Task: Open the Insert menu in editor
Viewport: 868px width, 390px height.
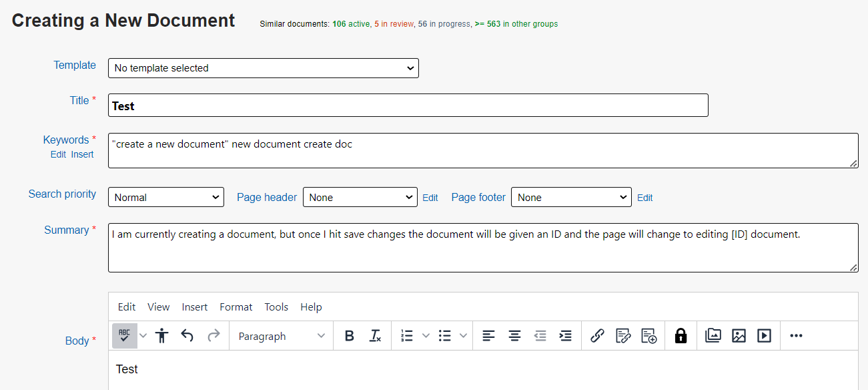Action: coord(195,307)
